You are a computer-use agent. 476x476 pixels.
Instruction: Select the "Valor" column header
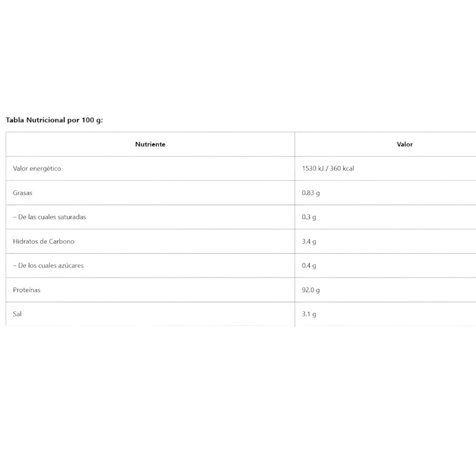coord(405,144)
